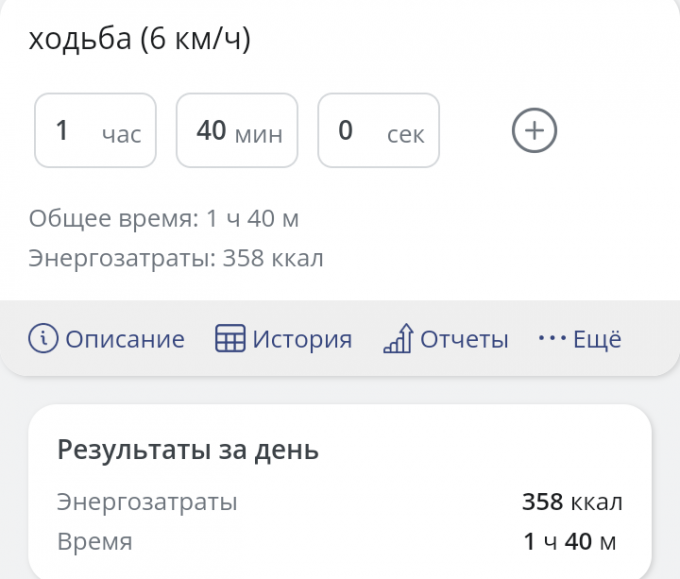Click the table icon beside История
Image resolution: width=680 pixels, height=579 pixels.
230,339
